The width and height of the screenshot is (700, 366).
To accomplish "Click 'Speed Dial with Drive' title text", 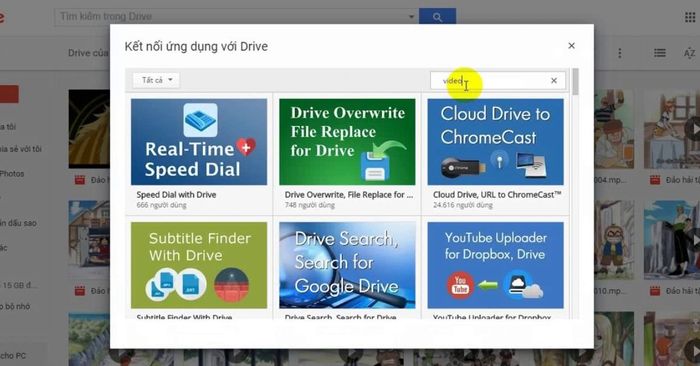I will coord(176,195).
